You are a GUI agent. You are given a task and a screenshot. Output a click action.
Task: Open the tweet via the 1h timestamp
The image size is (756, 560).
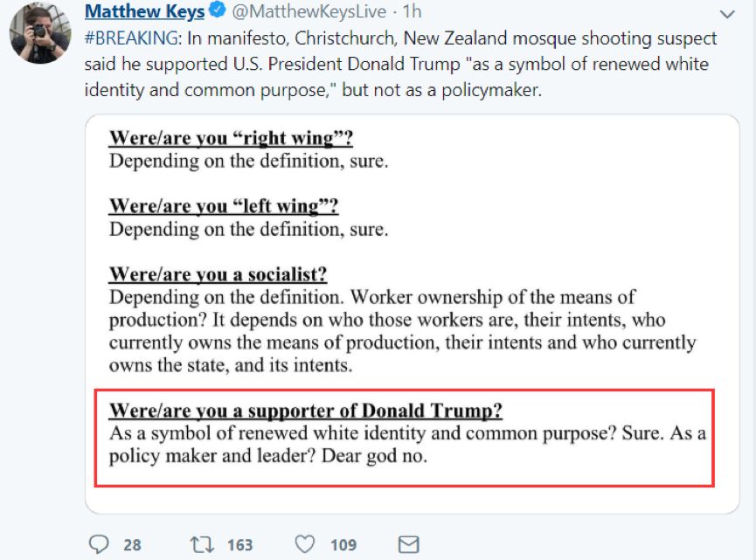410,12
